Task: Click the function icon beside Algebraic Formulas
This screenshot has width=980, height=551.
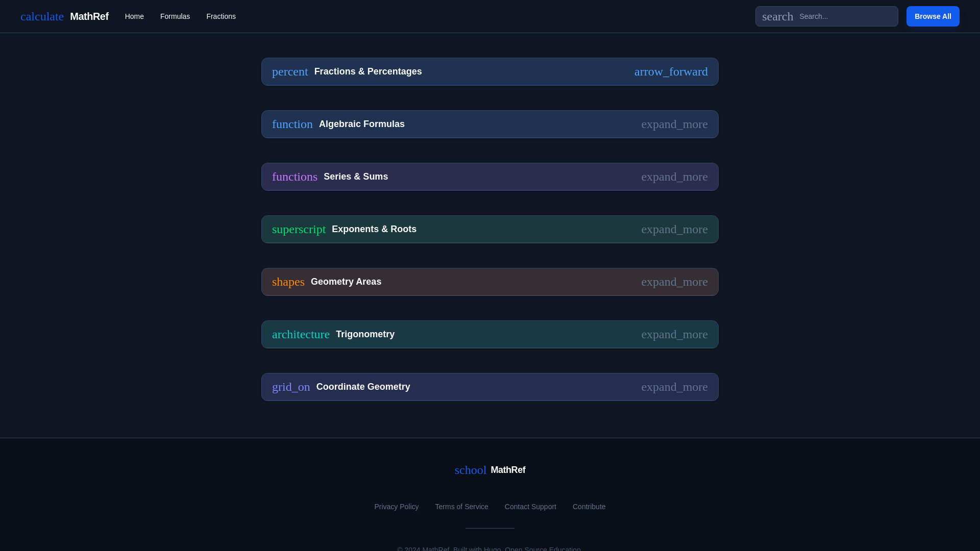Action: click(x=292, y=124)
